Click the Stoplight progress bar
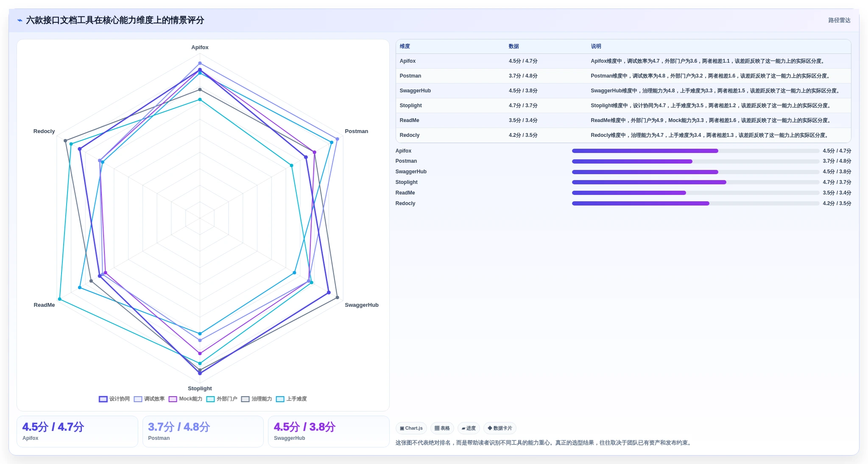 click(695, 182)
